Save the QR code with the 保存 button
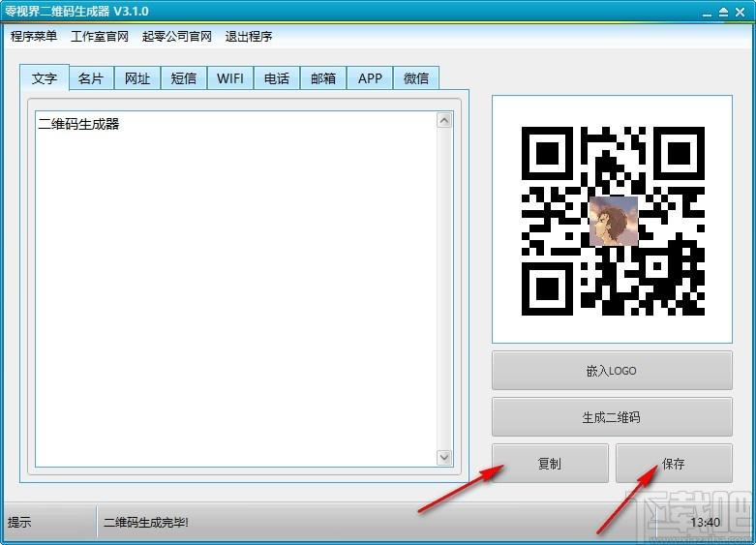The width and height of the screenshot is (756, 545). click(674, 463)
